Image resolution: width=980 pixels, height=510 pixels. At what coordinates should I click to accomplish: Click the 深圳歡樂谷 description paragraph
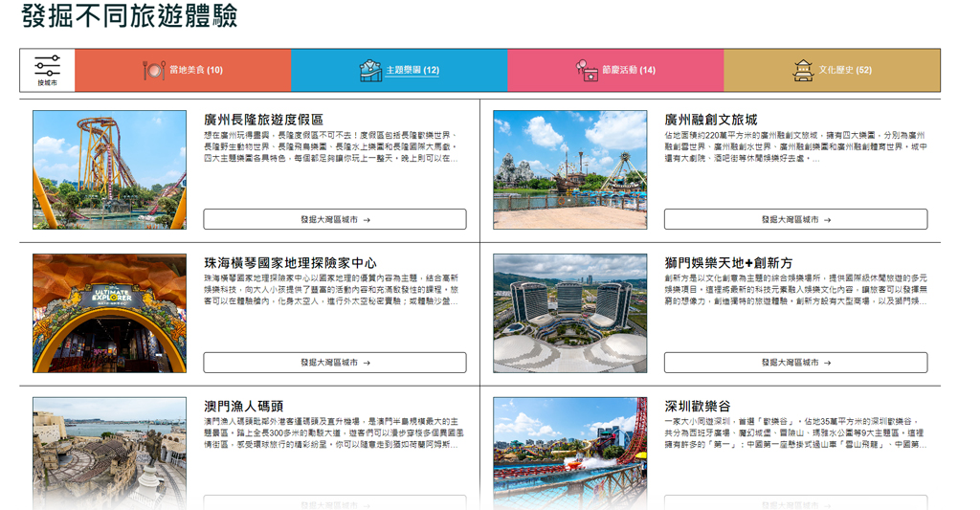(x=795, y=433)
